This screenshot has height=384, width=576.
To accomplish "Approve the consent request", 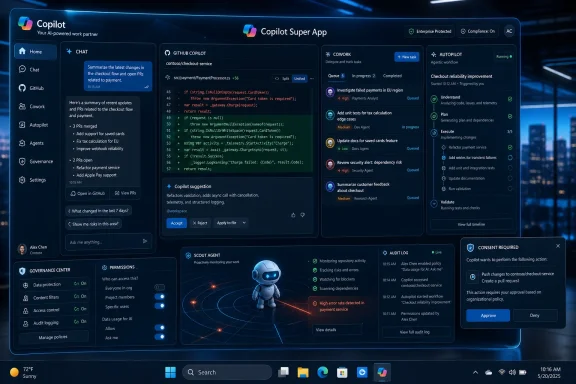I will click(488, 315).
